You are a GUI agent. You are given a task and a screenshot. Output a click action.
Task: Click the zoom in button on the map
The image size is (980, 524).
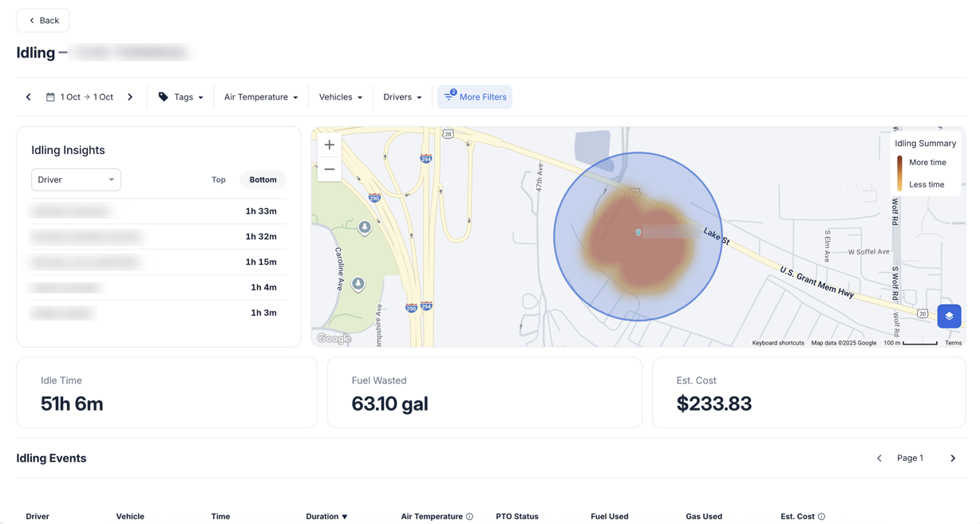click(329, 144)
